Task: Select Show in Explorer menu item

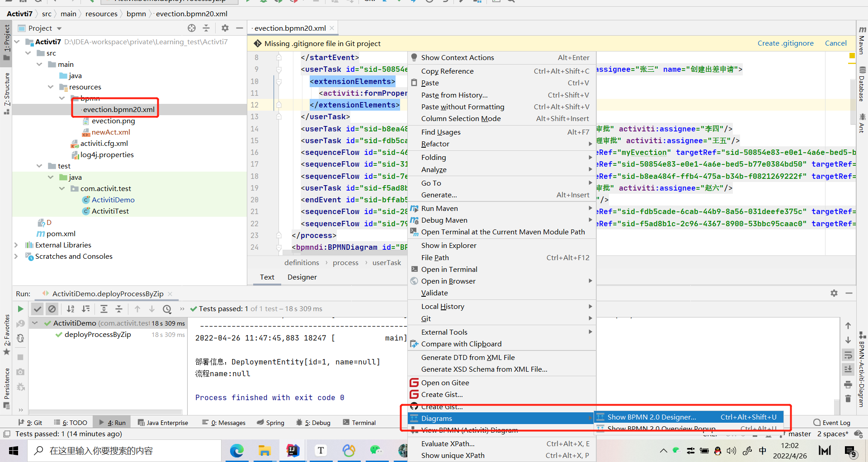Action: coord(502,246)
